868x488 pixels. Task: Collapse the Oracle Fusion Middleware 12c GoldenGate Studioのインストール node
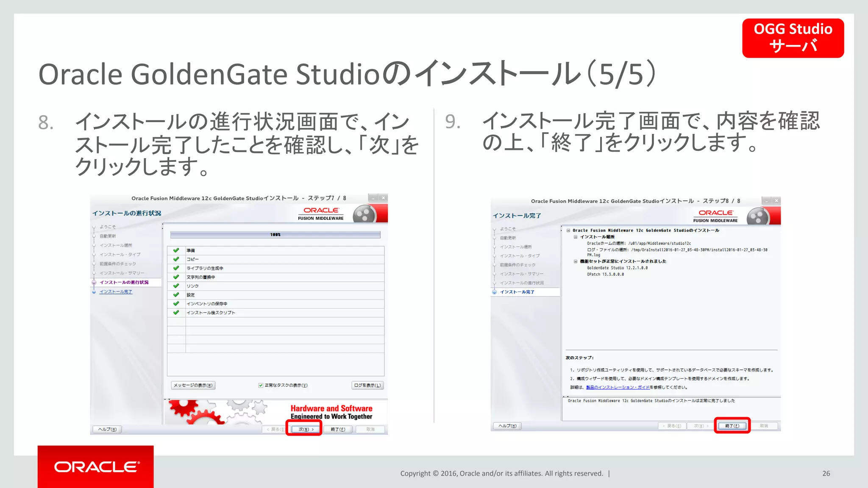[568, 230]
